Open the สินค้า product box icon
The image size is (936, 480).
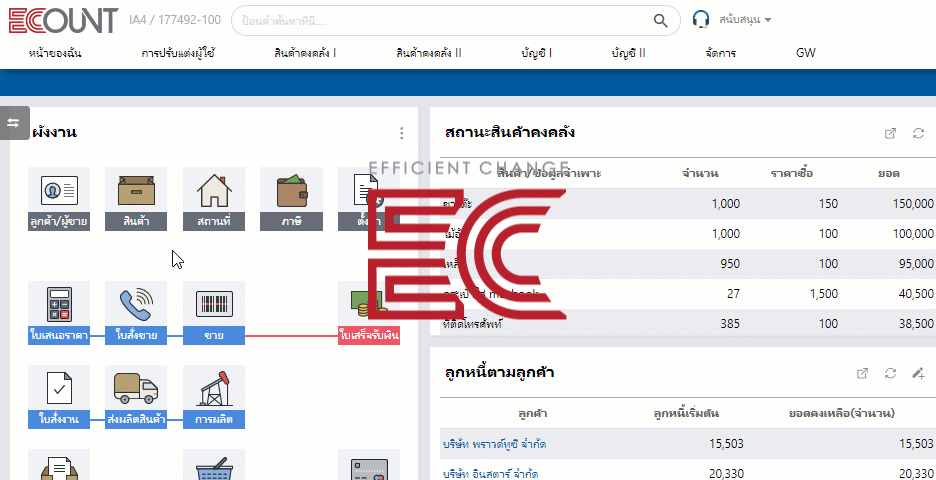(x=136, y=199)
